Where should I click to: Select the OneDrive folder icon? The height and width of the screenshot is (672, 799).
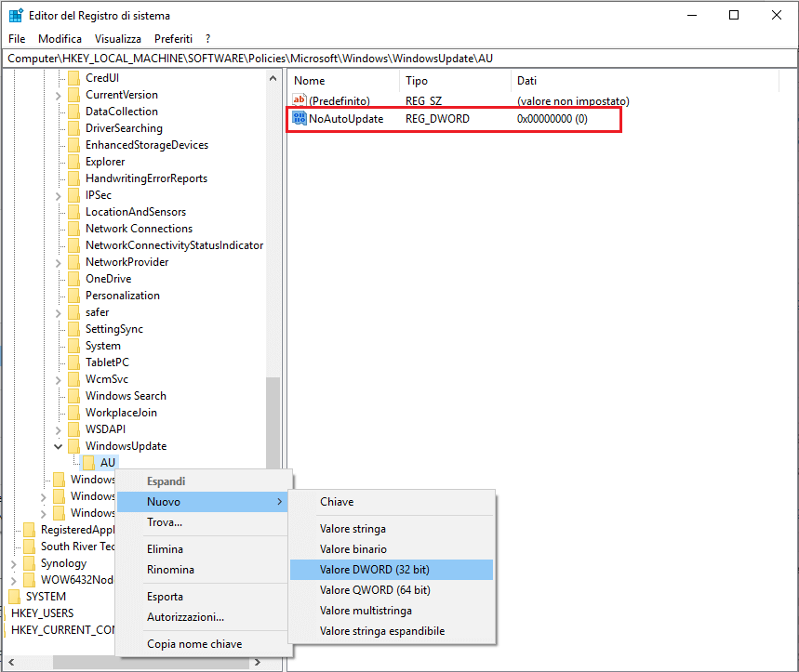pos(73,279)
